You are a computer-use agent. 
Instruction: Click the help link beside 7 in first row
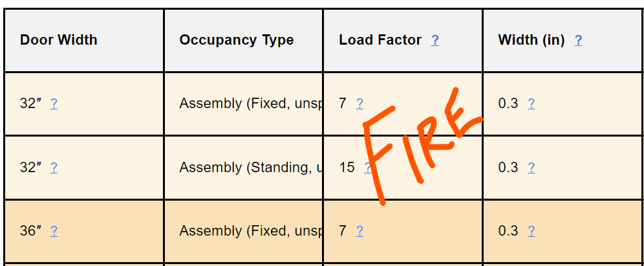[360, 104]
